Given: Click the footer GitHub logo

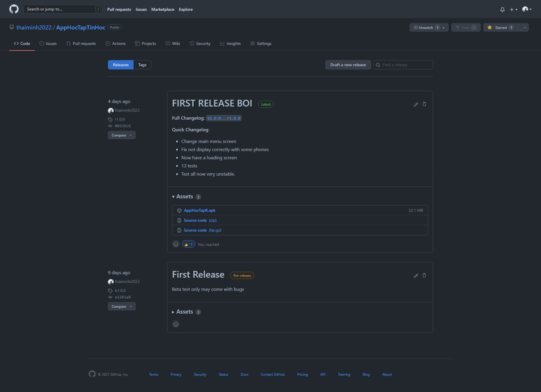Looking at the screenshot, I should click(x=92, y=374).
